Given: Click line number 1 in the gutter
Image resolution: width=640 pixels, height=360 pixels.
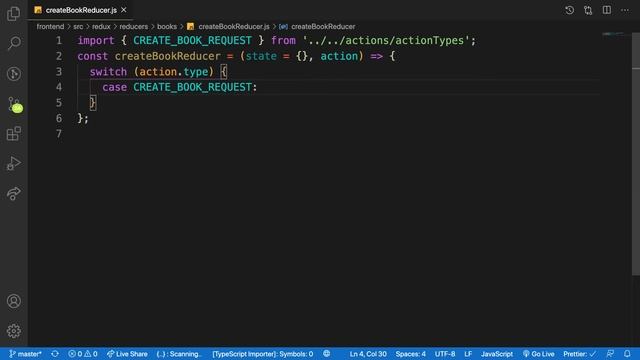Looking at the screenshot, I should tap(59, 40).
